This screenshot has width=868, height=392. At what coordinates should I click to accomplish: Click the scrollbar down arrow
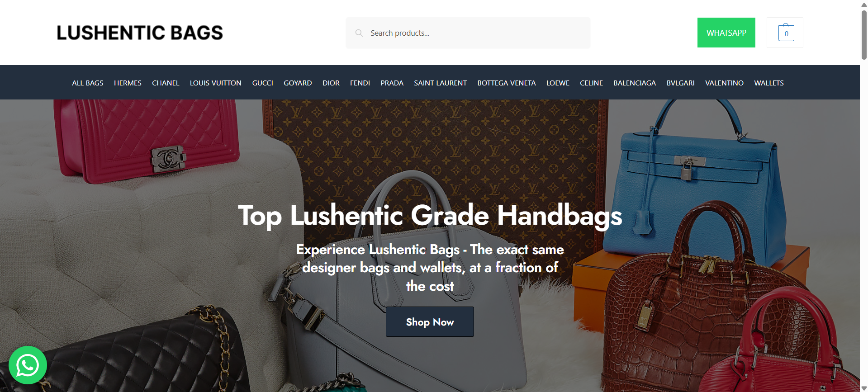[864, 388]
